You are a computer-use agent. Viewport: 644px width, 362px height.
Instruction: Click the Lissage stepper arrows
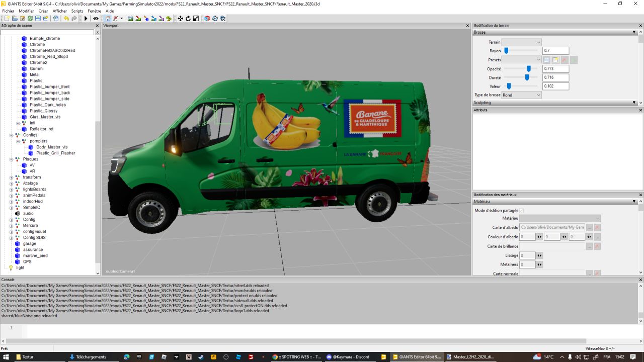tap(539, 255)
